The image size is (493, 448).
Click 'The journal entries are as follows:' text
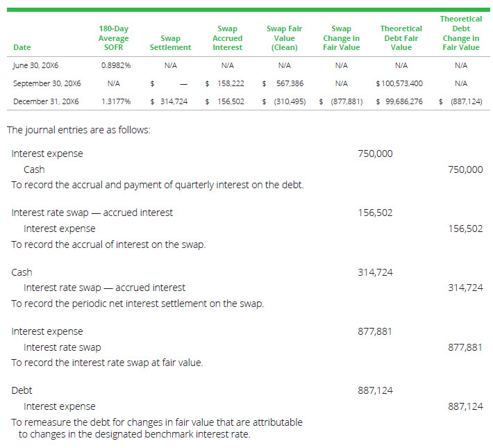(78, 130)
